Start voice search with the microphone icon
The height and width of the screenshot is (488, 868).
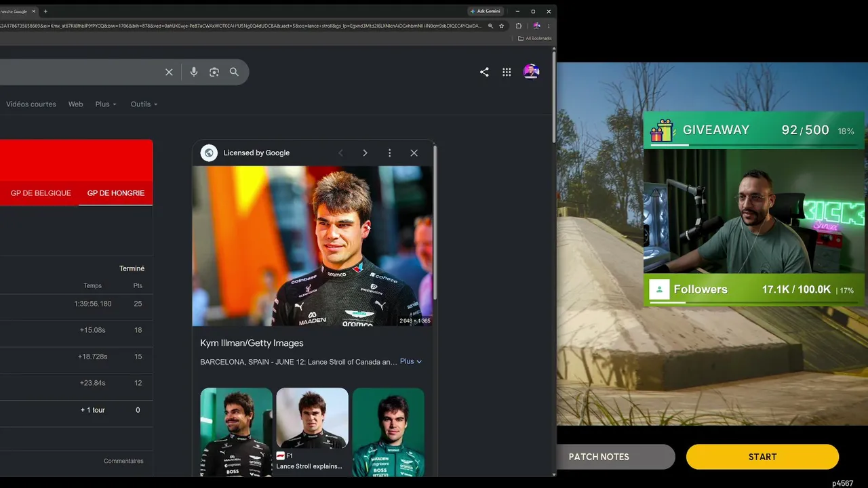tap(194, 72)
